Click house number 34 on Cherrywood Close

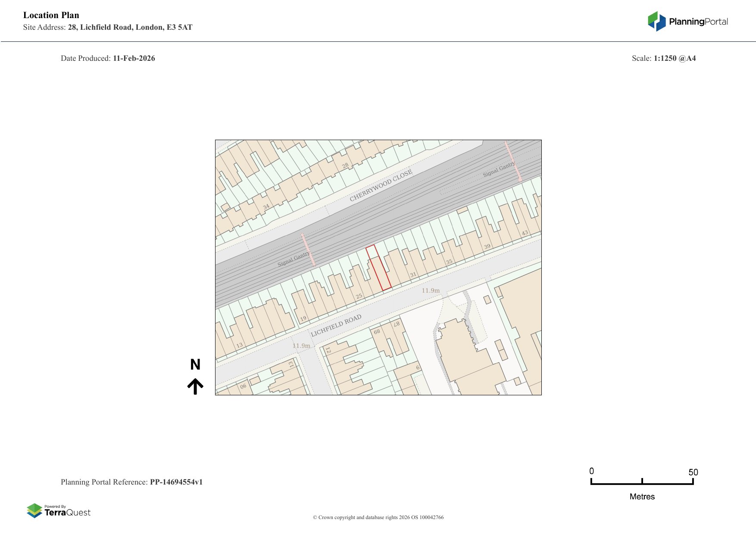[x=266, y=206]
